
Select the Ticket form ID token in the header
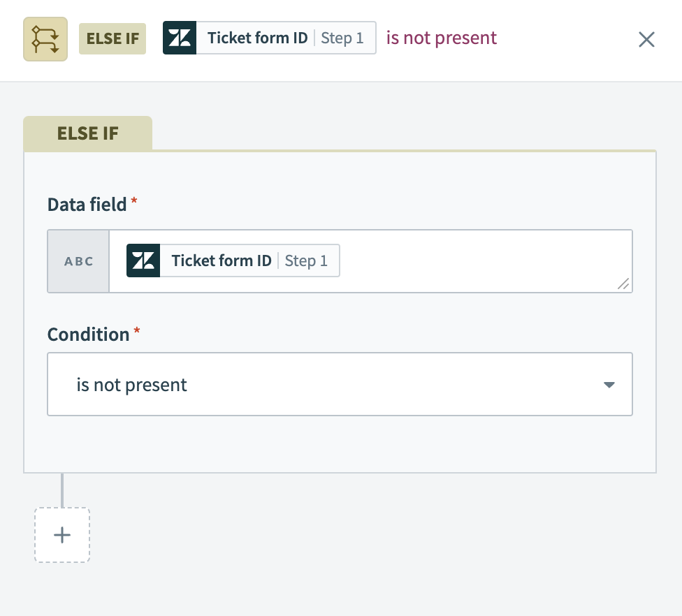click(x=256, y=38)
